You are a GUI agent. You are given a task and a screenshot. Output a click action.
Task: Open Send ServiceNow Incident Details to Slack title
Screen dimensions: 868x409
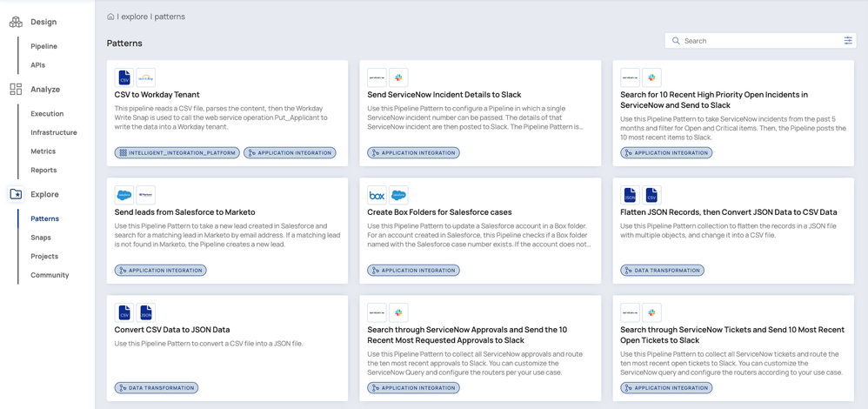tap(444, 95)
